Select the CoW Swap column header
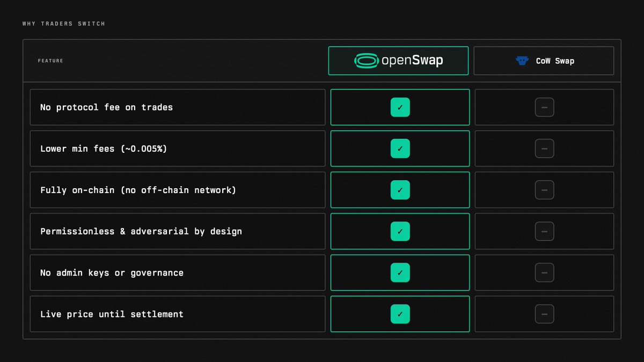The height and width of the screenshot is (362, 644). (544, 61)
